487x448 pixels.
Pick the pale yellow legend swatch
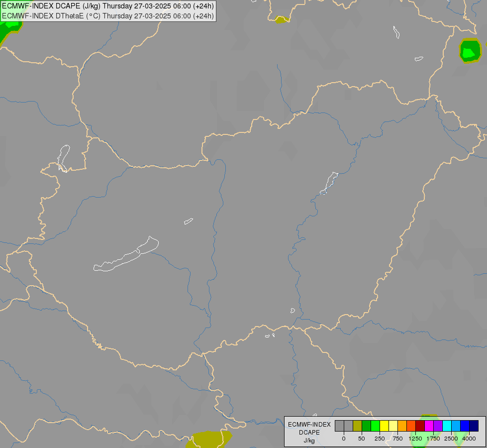point(393,426)
